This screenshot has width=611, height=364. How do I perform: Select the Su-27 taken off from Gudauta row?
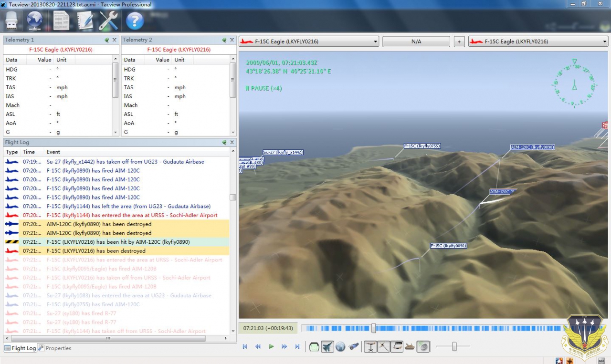click(116, 162)
